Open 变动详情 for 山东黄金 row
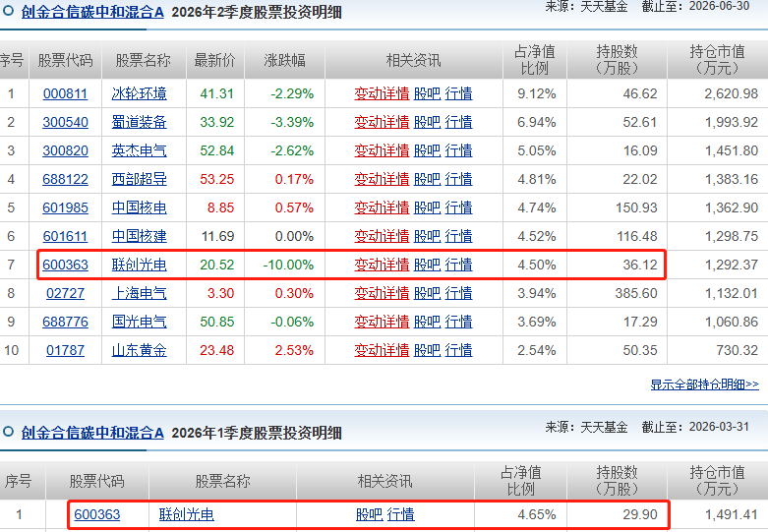 [x=382, y=350]
